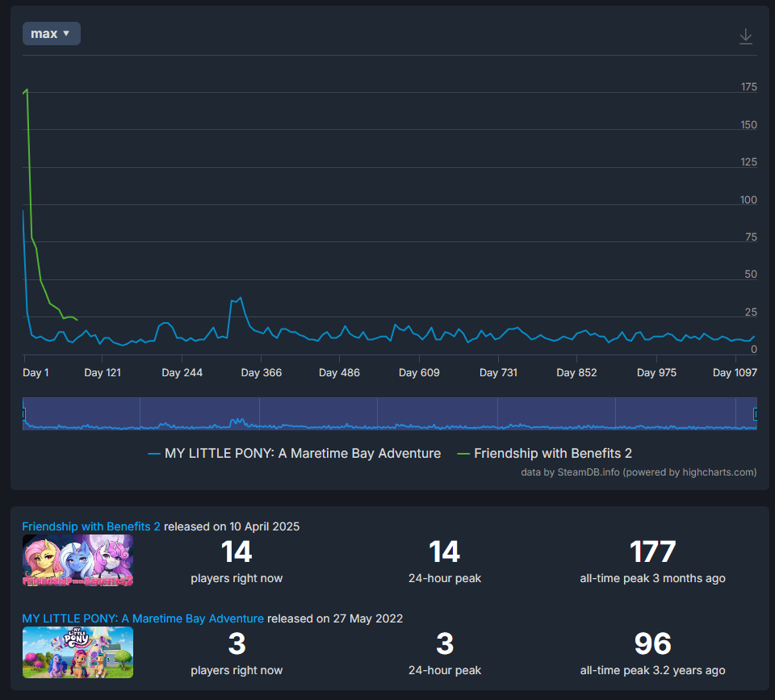Click the 'Day 852' x-axis label
Image resolution: width=775 pixels, height=700 pixels.
(576, 373)
